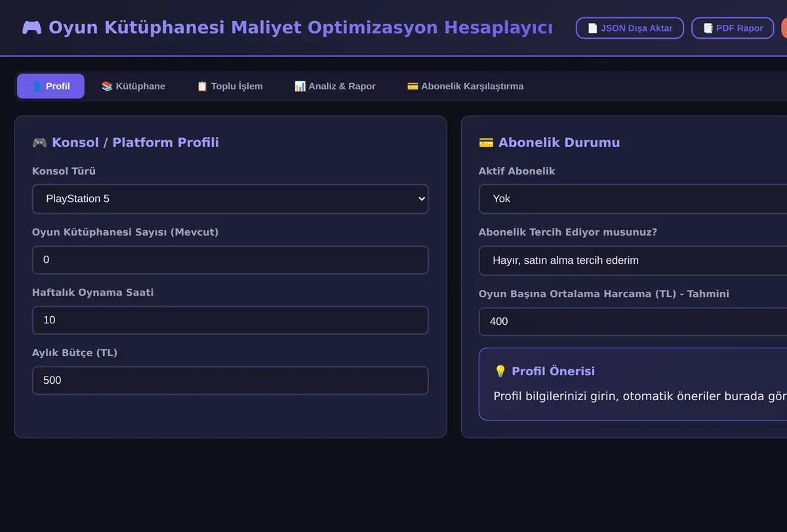Switch to the Kütüphane tab
The height and width of the screenshot is (532, 787).
click(133, 86)
